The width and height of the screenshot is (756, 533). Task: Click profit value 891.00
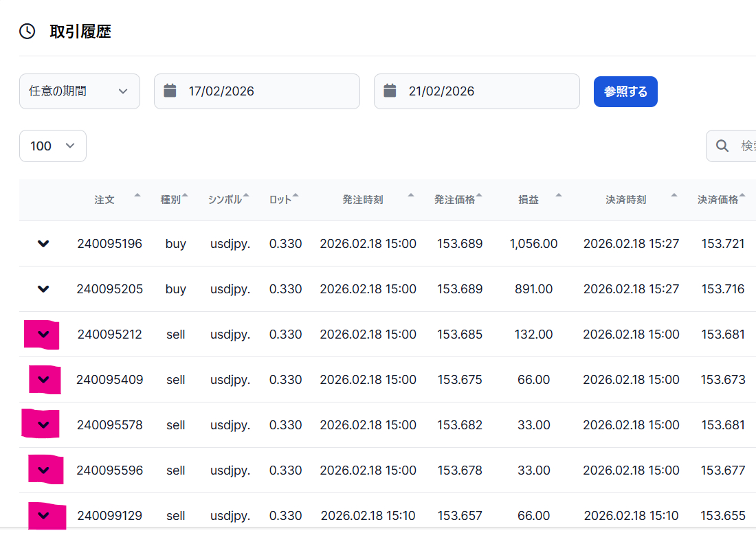[x=533, y=289]
